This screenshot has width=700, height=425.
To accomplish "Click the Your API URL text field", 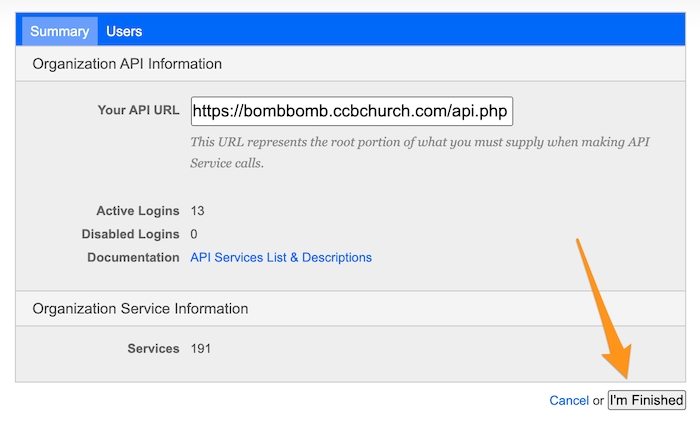I will click(x=352, y=111).
